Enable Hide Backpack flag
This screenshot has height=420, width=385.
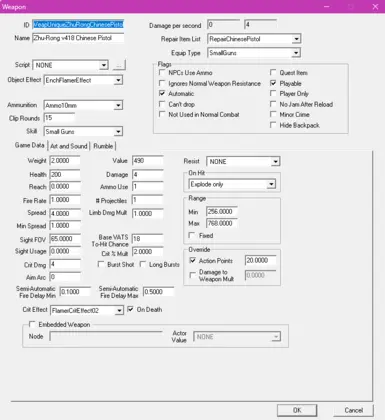tap(273, 125)
